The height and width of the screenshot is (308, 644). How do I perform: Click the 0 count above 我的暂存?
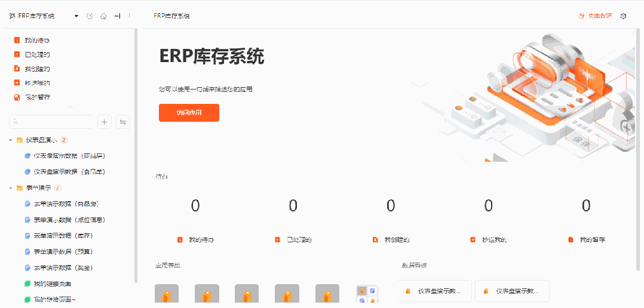pos(587,205)
